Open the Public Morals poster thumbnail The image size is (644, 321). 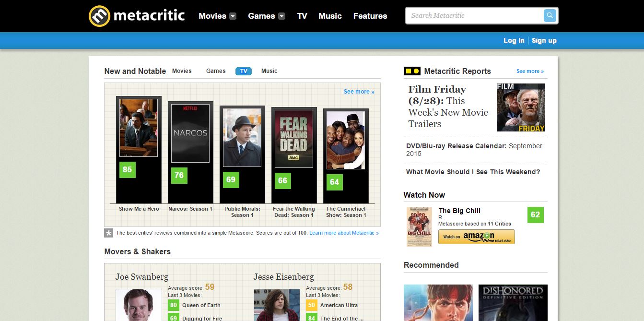tap(242, 138)
